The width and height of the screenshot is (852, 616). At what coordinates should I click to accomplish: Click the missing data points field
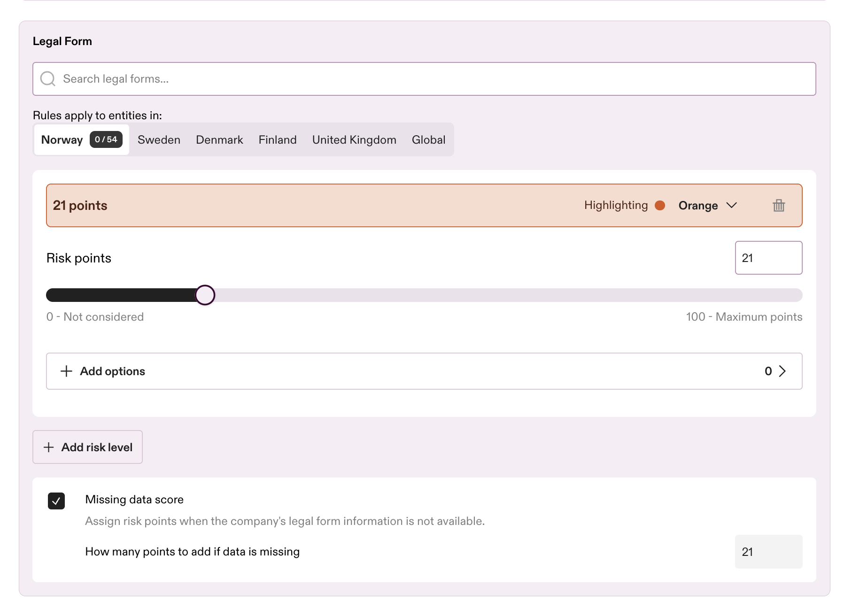[x=768, y=552]
